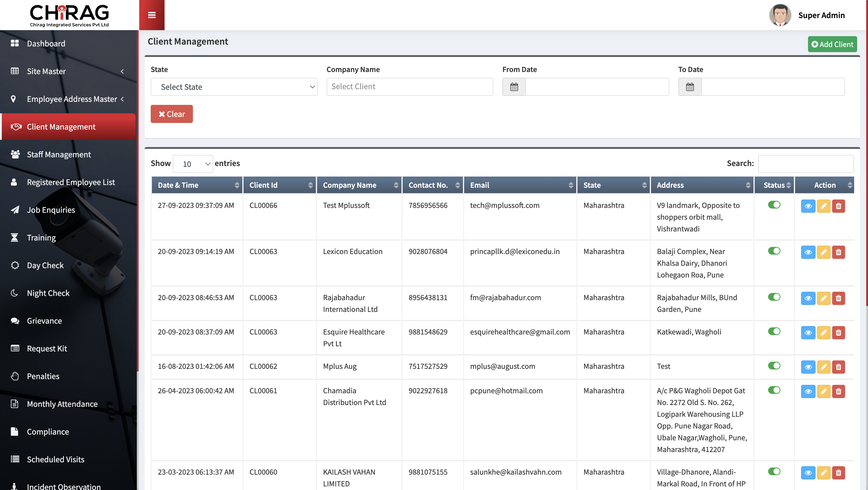Sort table by Email column
The width and height of the screenshot is (868, 490).
click(x=520, y=185)
